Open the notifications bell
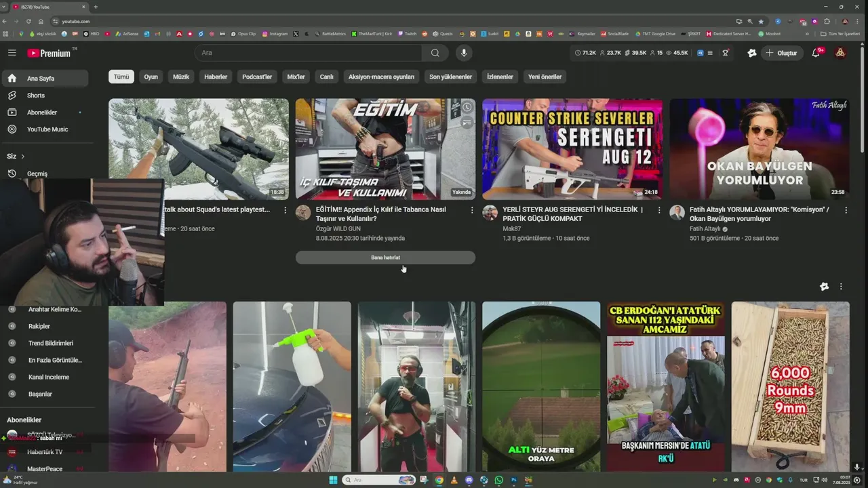868x488 pixels. (816, 53)
